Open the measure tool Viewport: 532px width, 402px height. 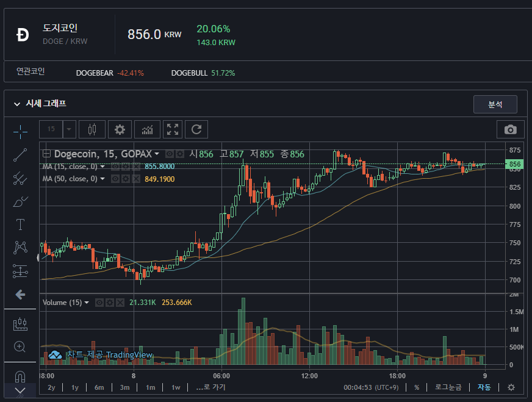(x=20, y=324)
